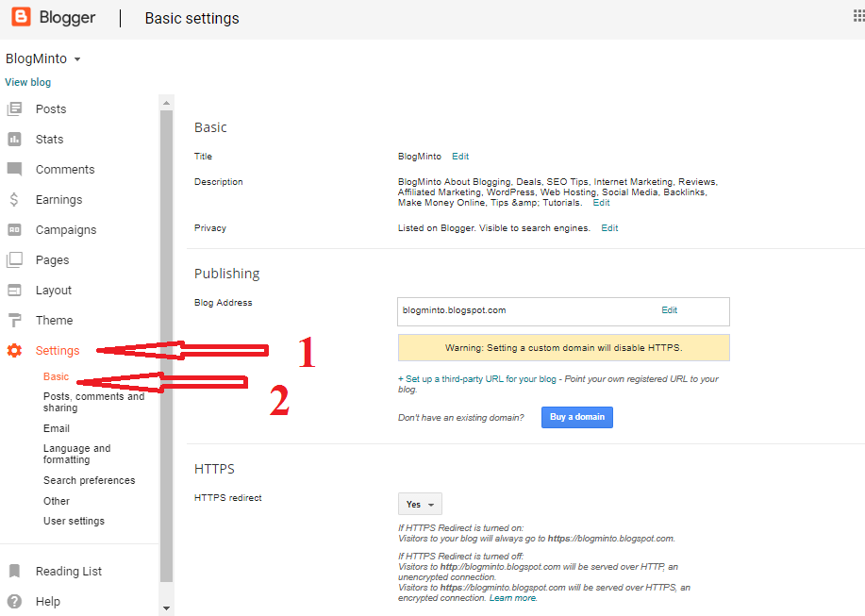
Task: Open the Reading List item
Action: click(x=69, y=572)
